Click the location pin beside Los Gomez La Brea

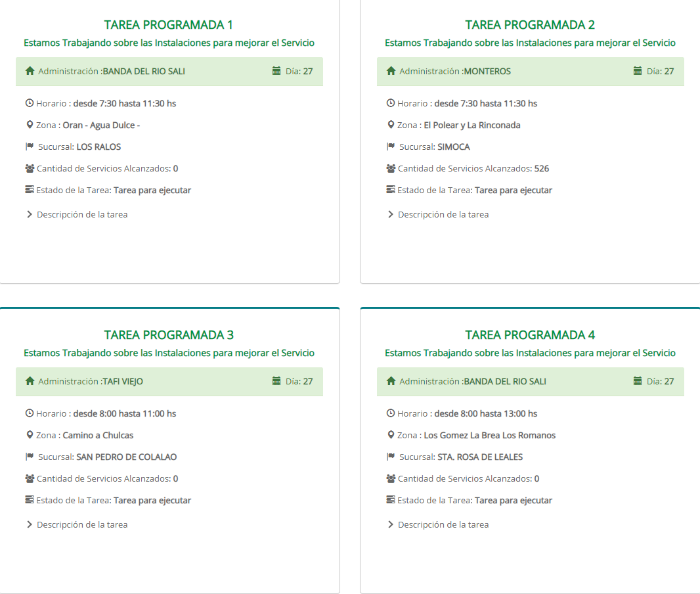coord(391,435)
